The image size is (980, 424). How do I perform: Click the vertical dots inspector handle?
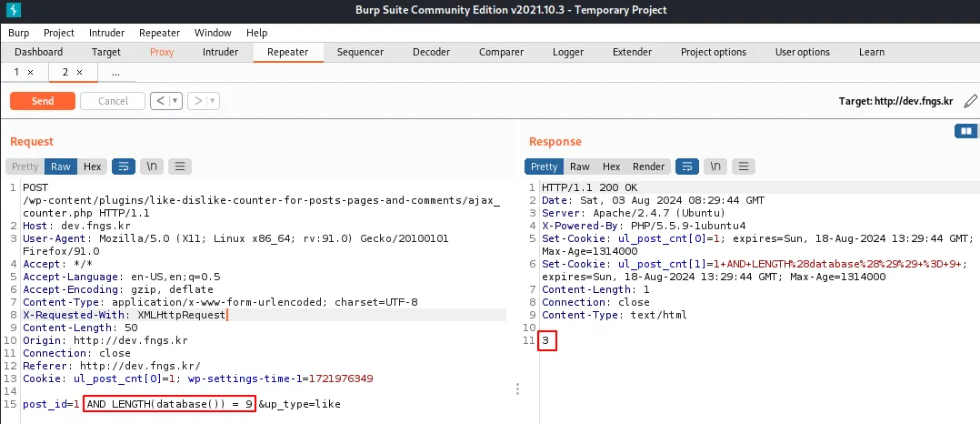[x=517, y=389]
